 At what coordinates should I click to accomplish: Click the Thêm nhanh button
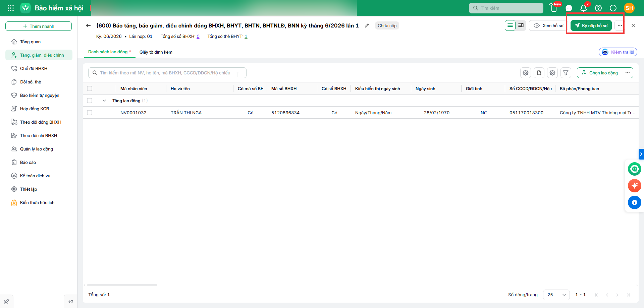39,26
